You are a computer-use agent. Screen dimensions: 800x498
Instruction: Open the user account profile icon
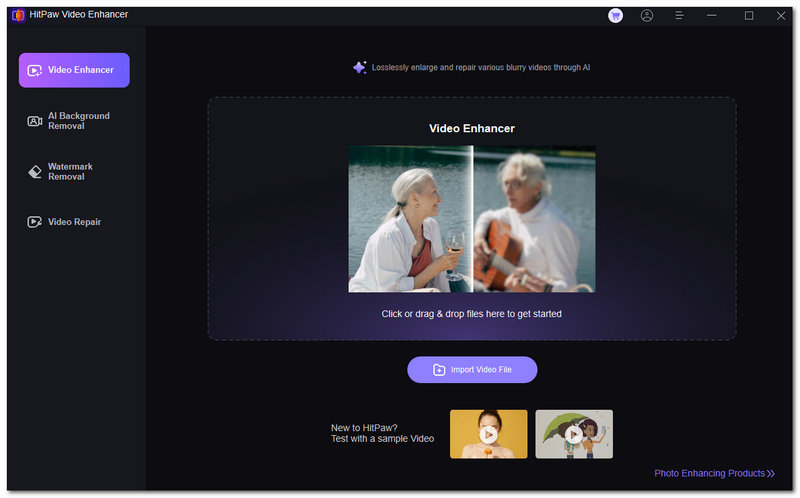tap(646, 16)
